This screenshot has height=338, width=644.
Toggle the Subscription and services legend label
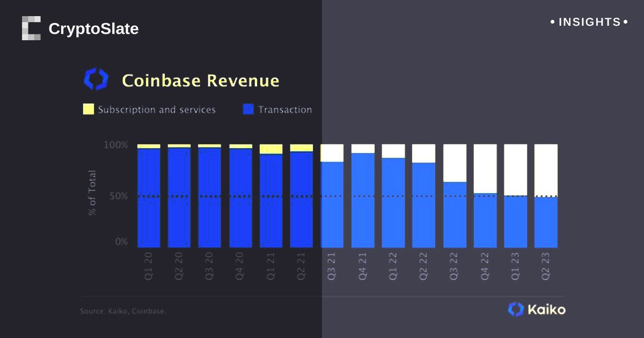[x=157, y=109]
